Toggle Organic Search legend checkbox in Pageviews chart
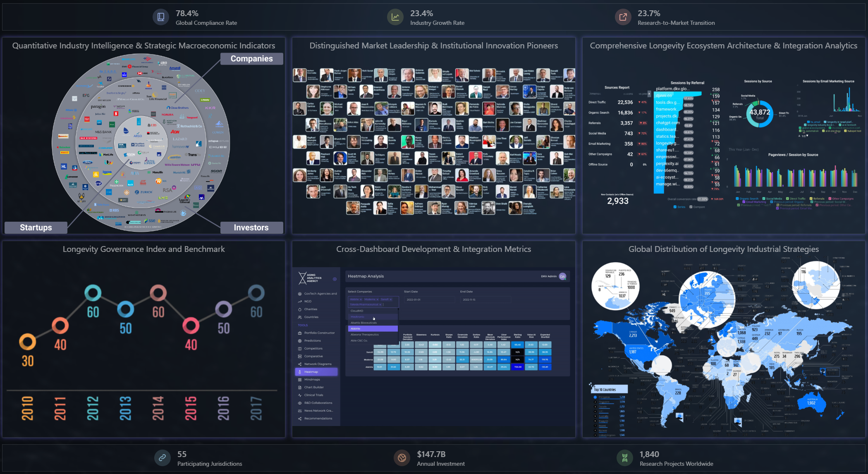 (737, 199)
